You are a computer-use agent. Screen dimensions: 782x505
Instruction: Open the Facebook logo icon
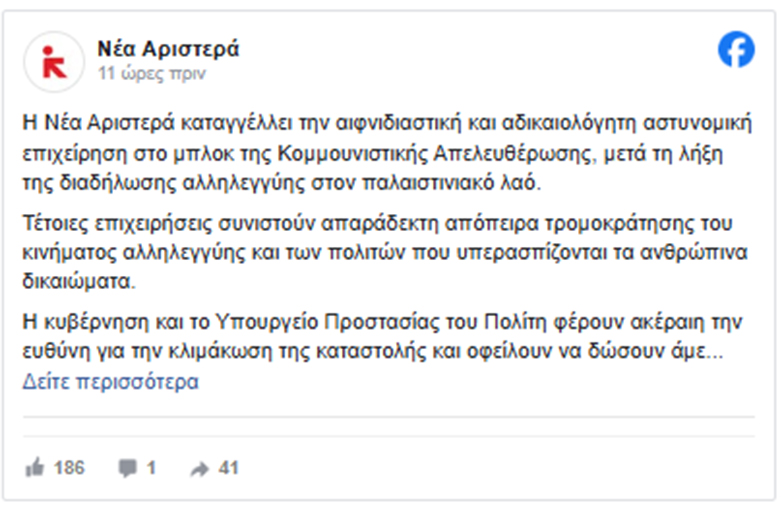coord(736,49)
